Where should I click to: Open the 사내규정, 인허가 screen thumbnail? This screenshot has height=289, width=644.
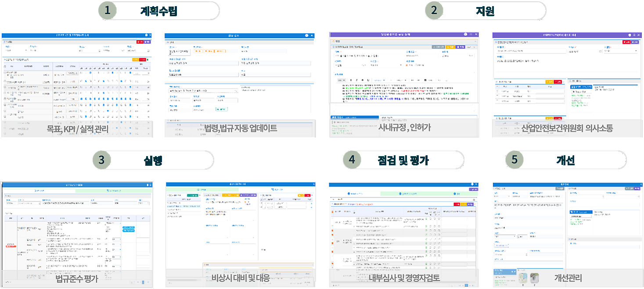coord(404,84)
